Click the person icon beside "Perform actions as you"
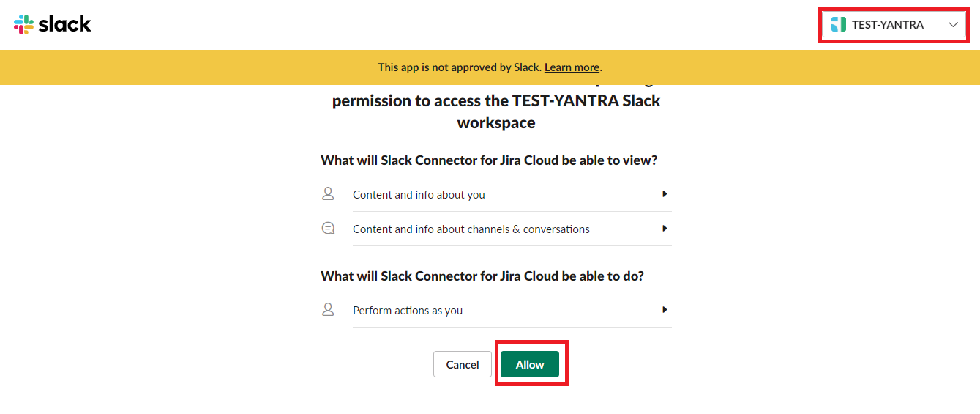This screenshot has height=414, width=980. tap(328, 310)
